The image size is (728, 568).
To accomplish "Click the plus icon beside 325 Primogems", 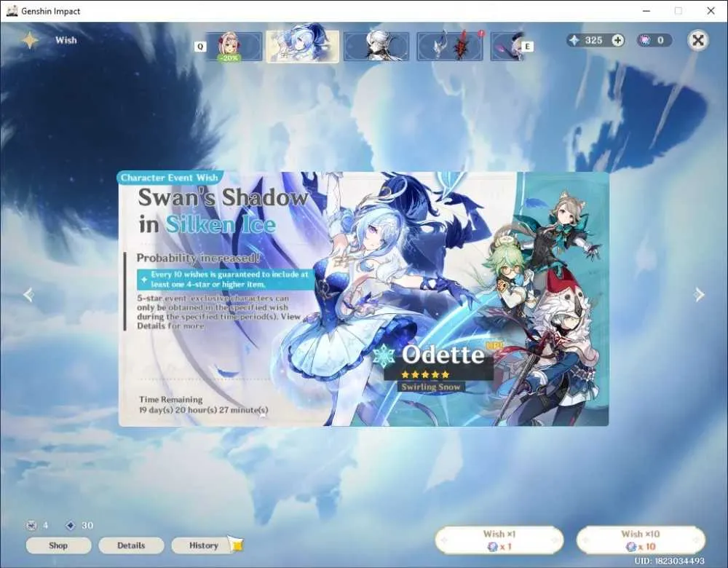I will click(x=617, y=40).
